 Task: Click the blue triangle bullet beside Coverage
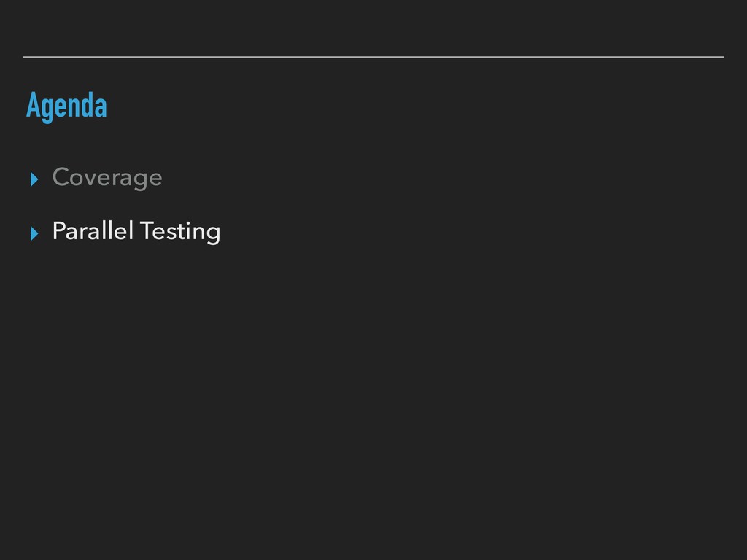click(34, 179)
